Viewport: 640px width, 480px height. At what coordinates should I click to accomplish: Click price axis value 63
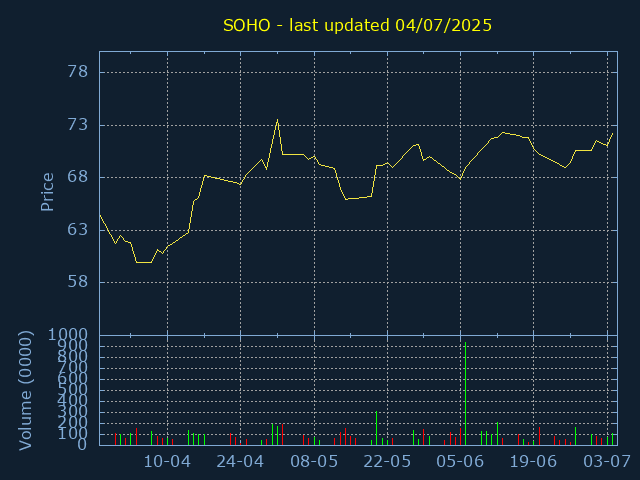[78, 230]
